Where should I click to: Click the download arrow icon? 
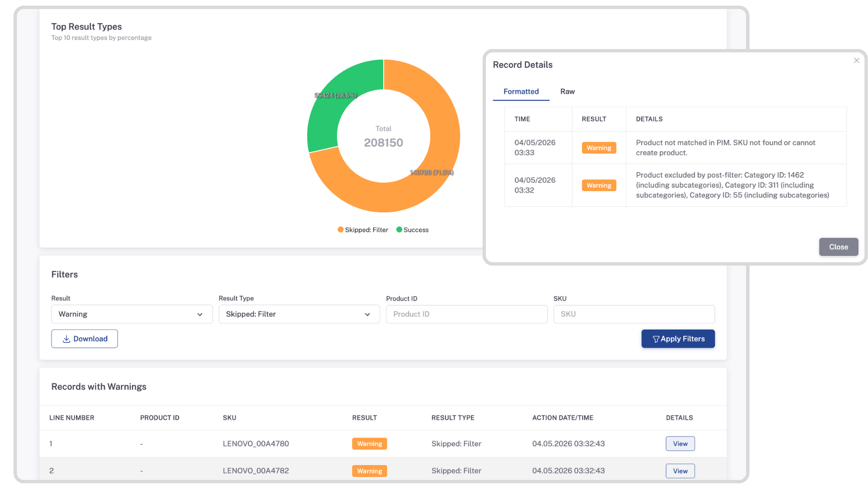click(x=66, y=339)
